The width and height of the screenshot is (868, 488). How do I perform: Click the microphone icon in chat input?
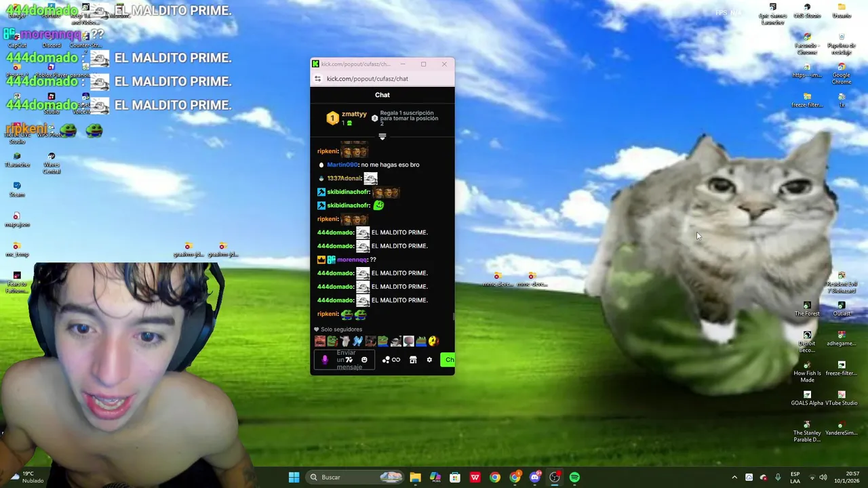click(325, 360)
